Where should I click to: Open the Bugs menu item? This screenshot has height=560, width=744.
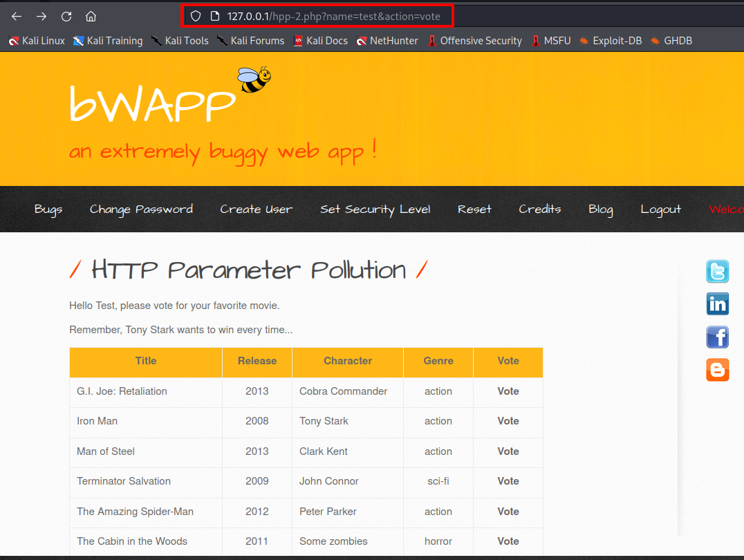coord(48,209)
